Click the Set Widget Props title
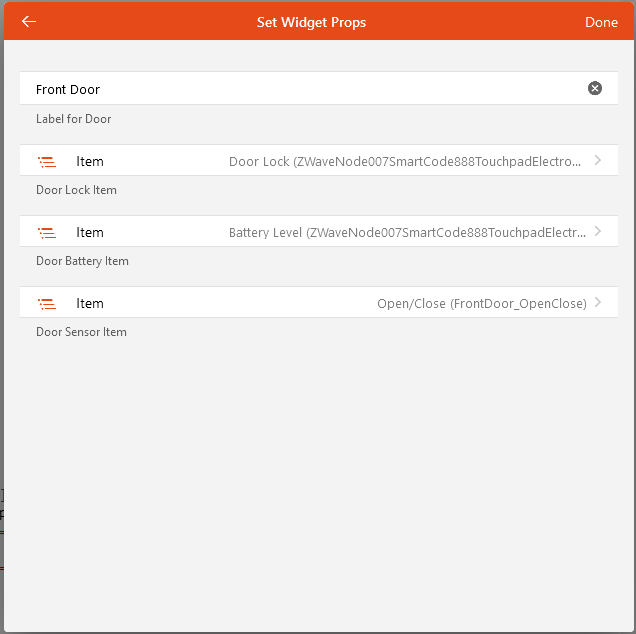Viewport: 636px width, 634px height. [x=311, y=22]
